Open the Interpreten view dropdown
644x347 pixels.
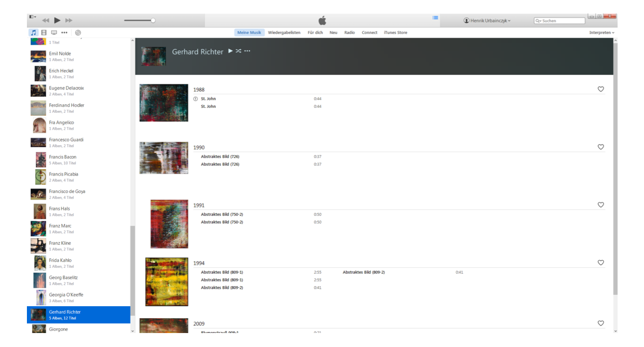pos(602,32)
